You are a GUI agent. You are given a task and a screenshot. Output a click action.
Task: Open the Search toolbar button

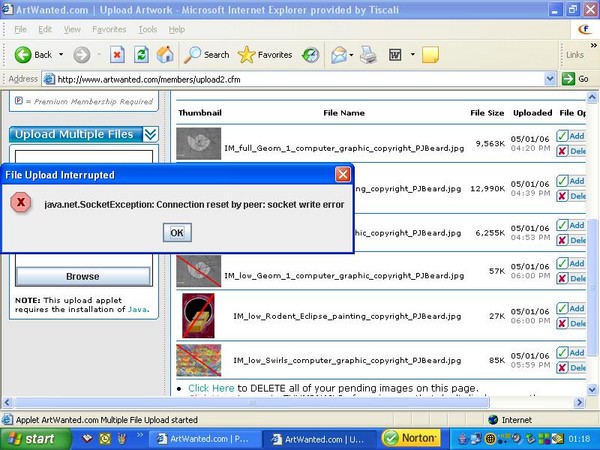(206, 55)
